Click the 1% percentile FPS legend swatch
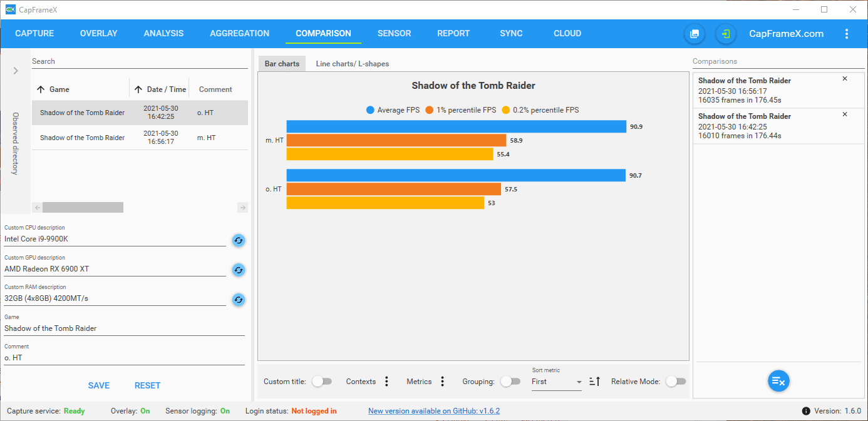Screen dimensions: 868x421 [430, 110]
